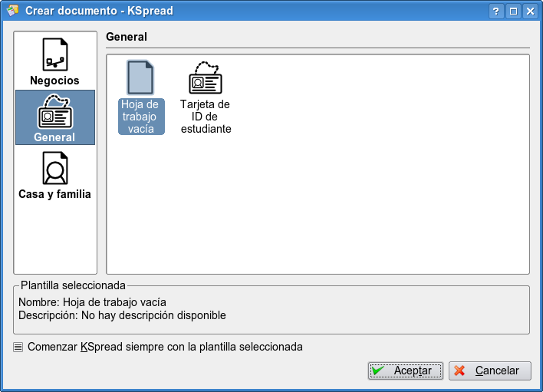Image resolution: width=543 pixels, height=392 pixels.
Task: Confirm with the Aceptar button text
Action: [x=413, y=371]
